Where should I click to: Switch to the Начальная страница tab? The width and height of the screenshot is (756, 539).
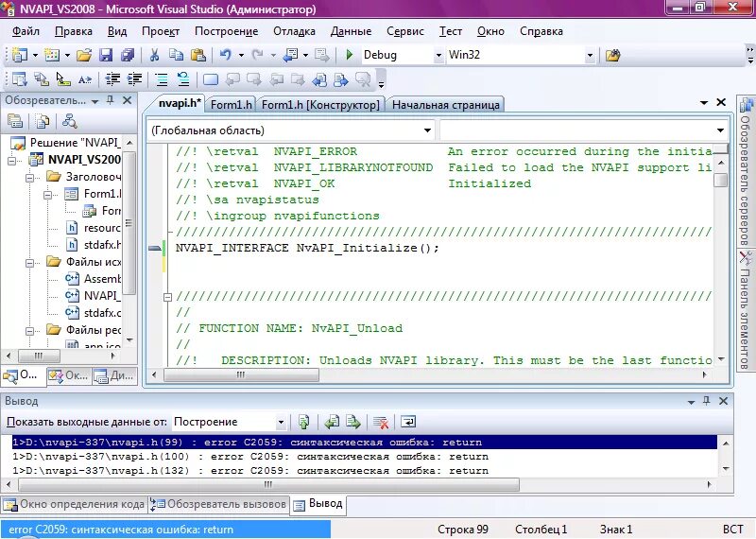point(445,105)
